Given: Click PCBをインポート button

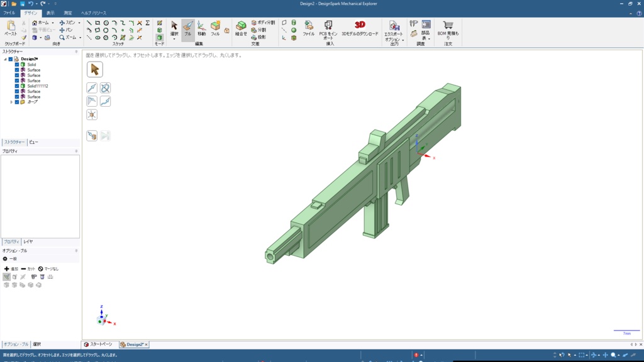Looking at the screenshot, I should (x=328, y=30).
